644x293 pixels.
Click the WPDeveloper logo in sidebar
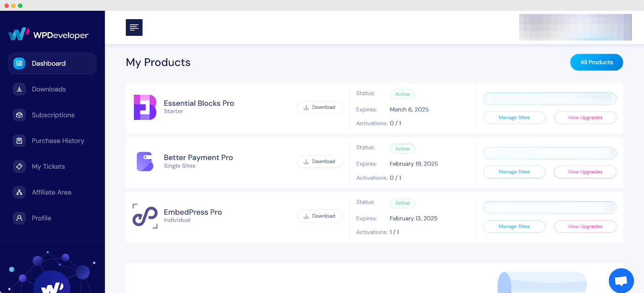(x=48, y=35)
